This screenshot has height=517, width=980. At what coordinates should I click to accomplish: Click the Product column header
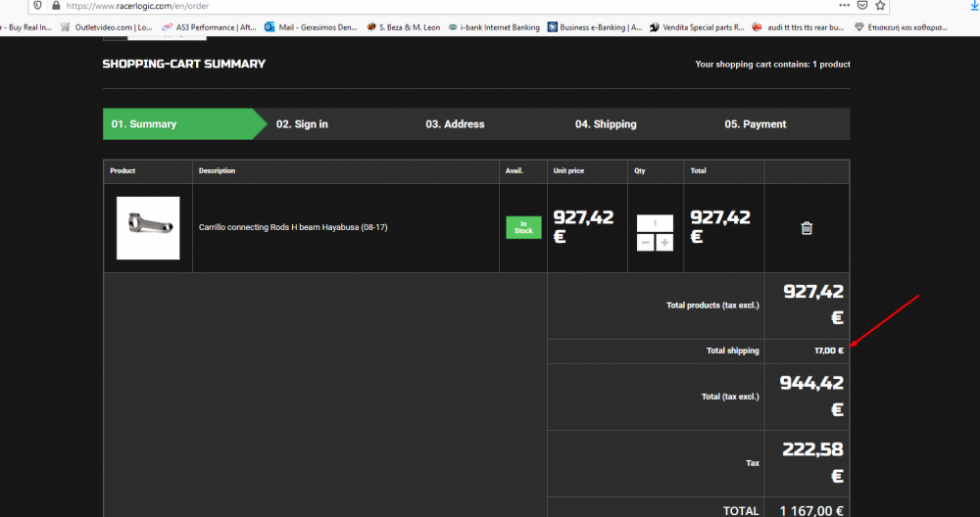point(122,170)
